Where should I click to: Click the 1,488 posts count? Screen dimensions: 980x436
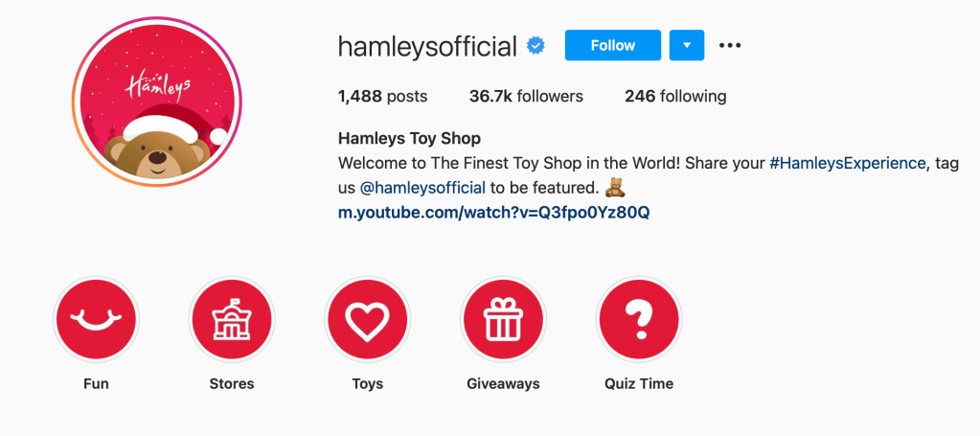click(x=382, y=97)
